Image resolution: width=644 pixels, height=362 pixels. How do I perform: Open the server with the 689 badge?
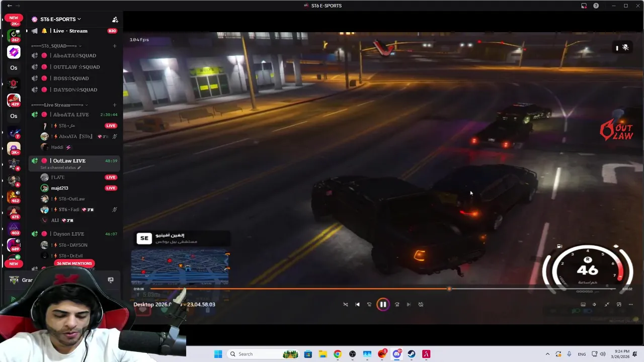(x=14, y=245)
